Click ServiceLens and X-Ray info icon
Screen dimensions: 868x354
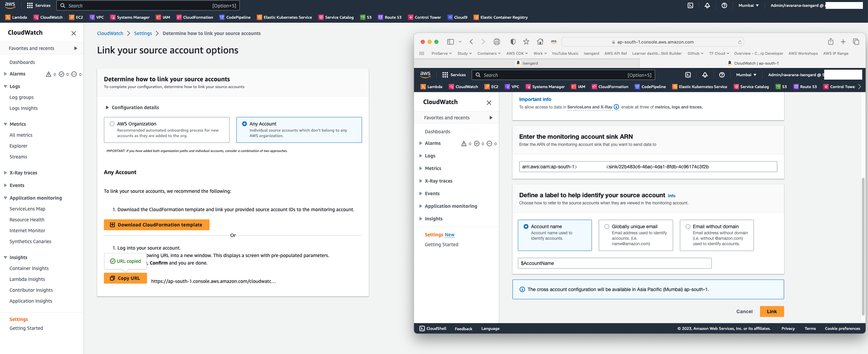tap(616, 107)
